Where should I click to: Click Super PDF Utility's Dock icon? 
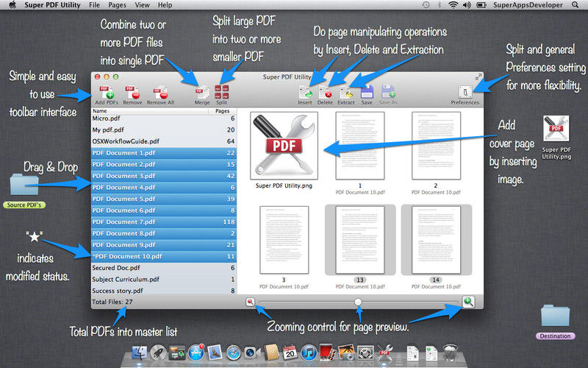point(384,353)
